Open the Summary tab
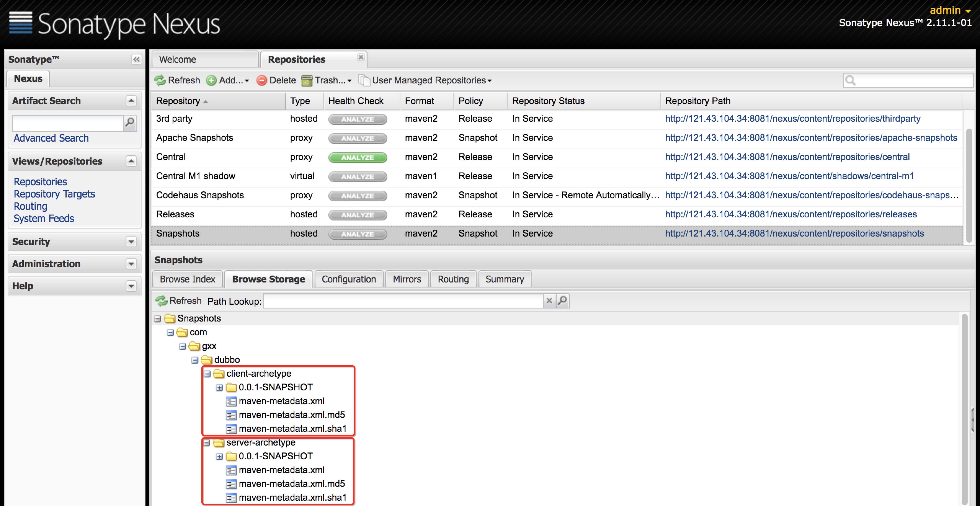The width and height of the screenshot is (980, 506). (505, 279)
